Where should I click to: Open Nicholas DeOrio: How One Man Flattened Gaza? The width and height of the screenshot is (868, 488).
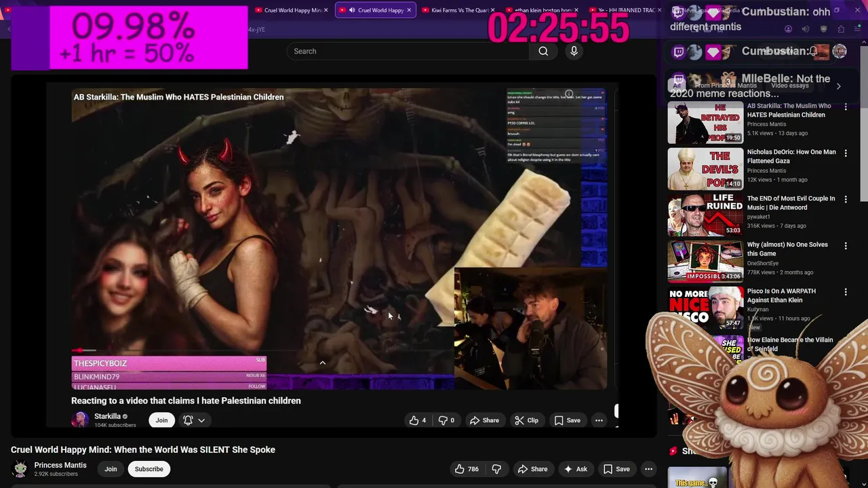791,157
